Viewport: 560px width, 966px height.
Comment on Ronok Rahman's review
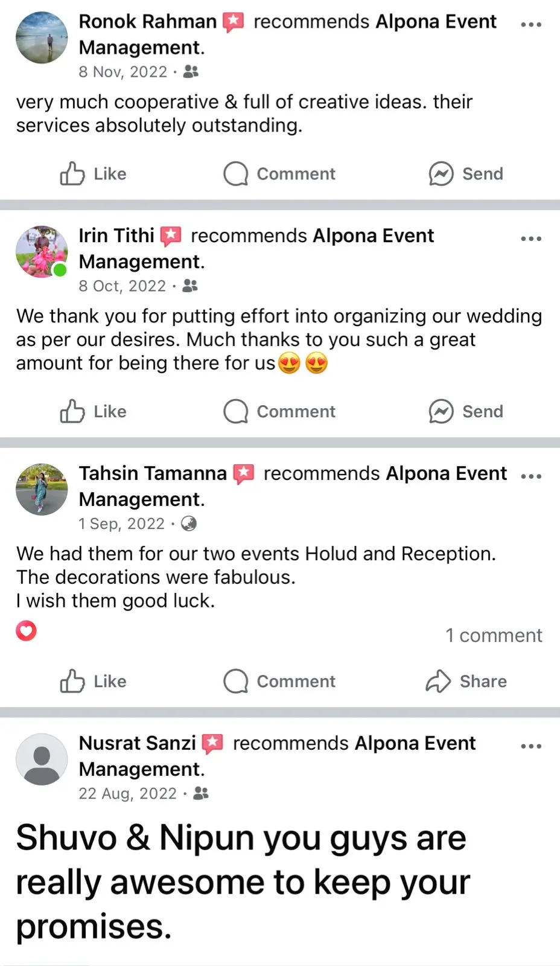pyautogui.click(x=279, y=174)
